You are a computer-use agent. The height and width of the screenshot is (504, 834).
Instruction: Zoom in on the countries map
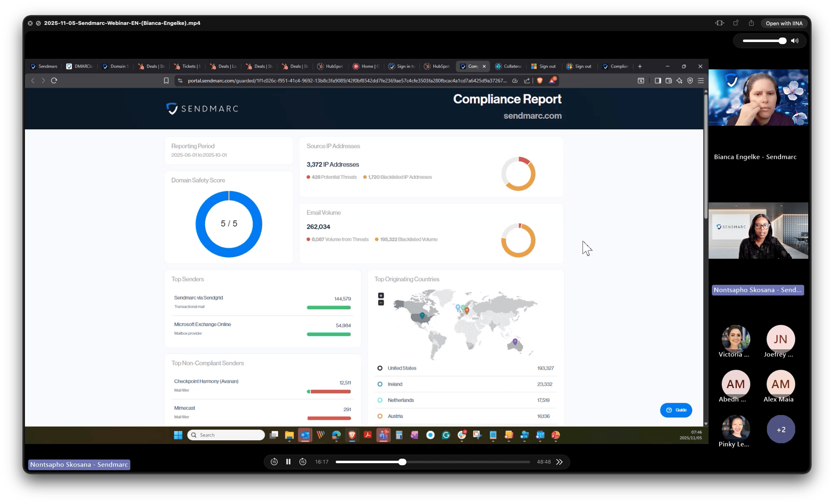click(x=381, y=296)
